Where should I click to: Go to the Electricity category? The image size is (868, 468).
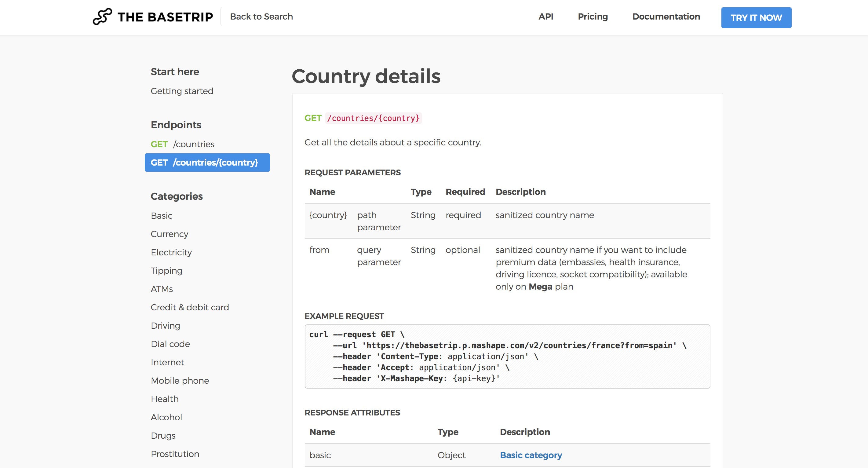[x=171, y=252]
